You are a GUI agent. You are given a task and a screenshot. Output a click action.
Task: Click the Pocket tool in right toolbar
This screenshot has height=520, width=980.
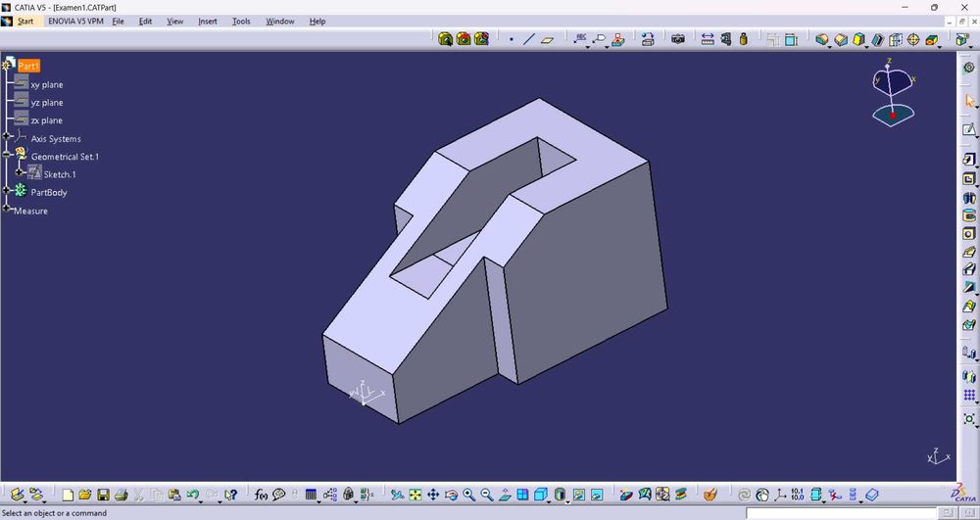pyautogui.click(x=969, y=178)
